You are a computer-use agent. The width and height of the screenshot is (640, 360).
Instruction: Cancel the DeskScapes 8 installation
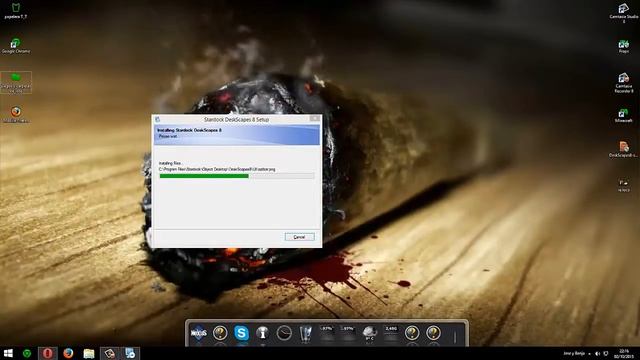300,237
